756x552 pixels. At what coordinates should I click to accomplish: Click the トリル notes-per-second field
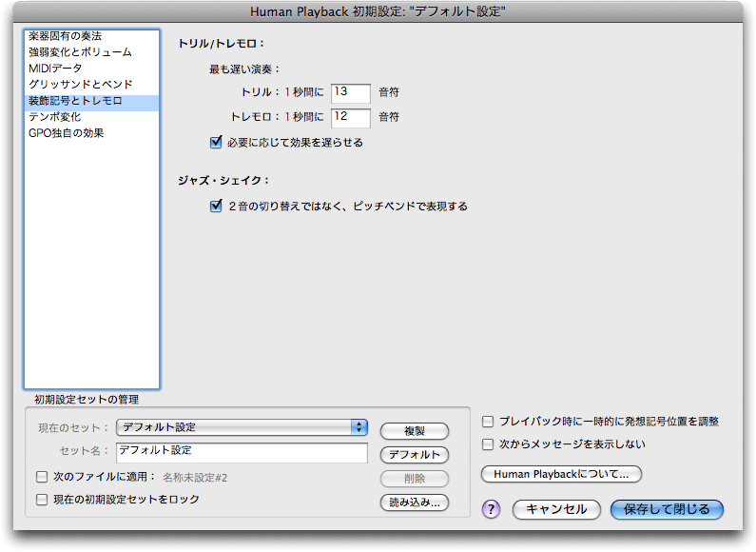point(351,93)
